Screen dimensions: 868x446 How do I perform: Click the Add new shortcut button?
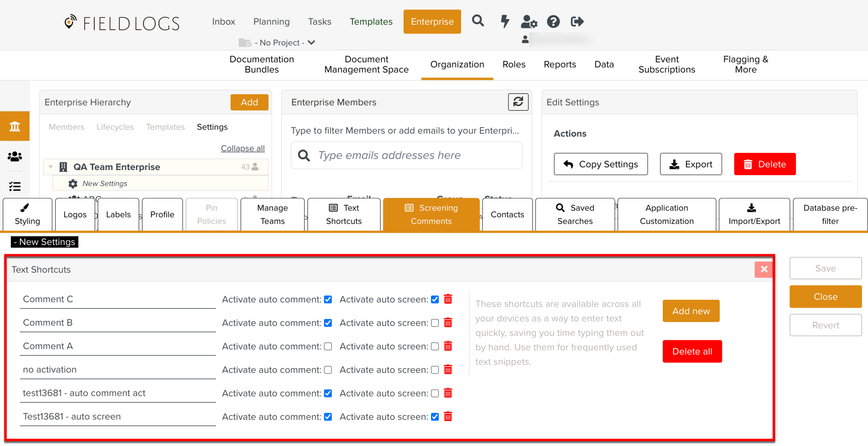click(691, 311)
